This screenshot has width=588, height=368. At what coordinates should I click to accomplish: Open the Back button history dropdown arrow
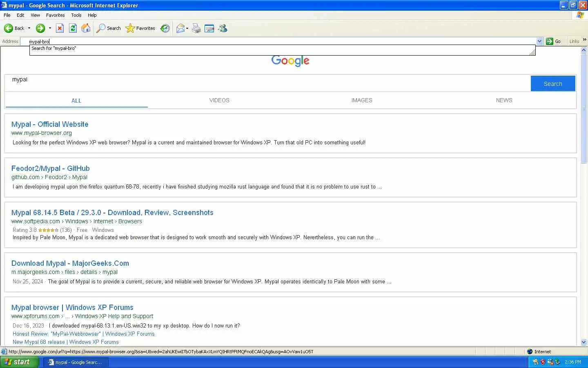29,28
